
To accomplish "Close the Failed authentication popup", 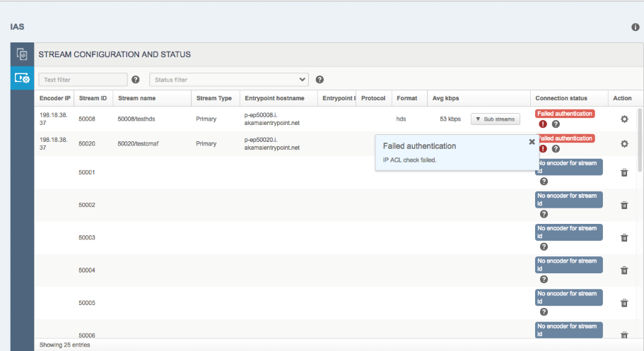I will coord(532,141).
